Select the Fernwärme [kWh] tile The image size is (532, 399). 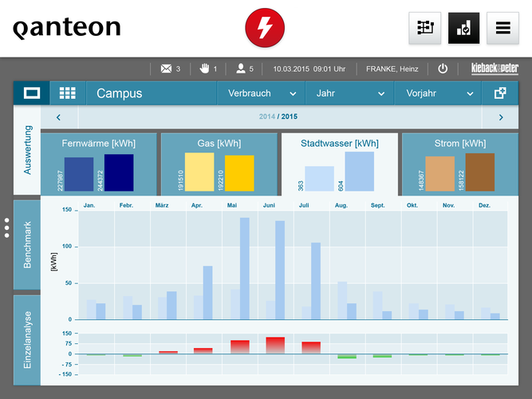coord(98,165)
